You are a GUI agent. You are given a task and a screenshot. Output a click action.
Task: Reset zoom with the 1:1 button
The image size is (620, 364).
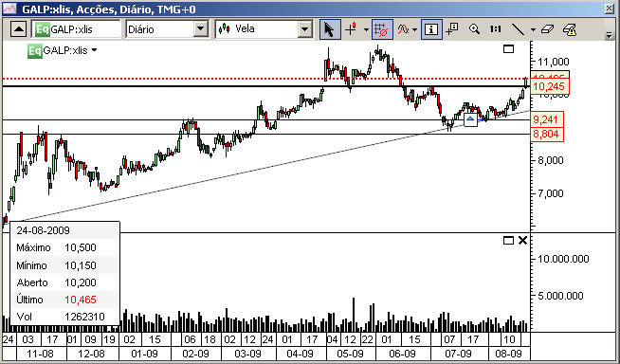click(496, 29)
